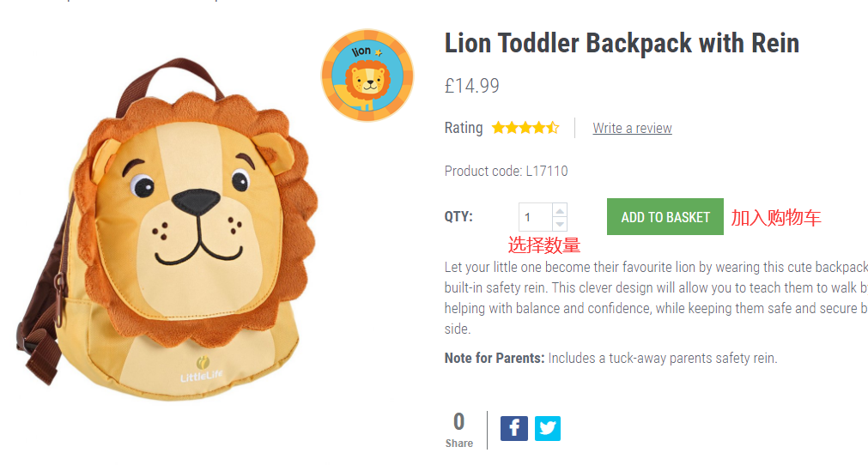868x465 pixels.
Task: Click the round lion badge icon
Action: click(367, 75)
